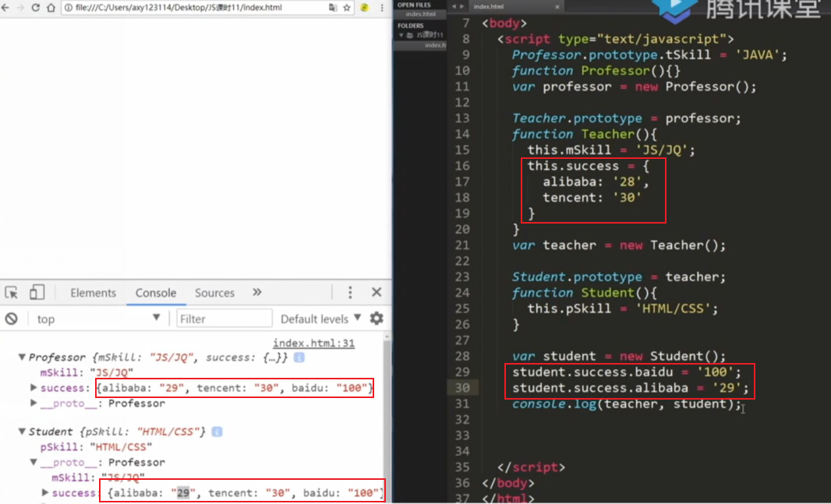Reload the index.html page
Image resolution: width=831 pixels, height=504 pixels.
pos(36,8)
